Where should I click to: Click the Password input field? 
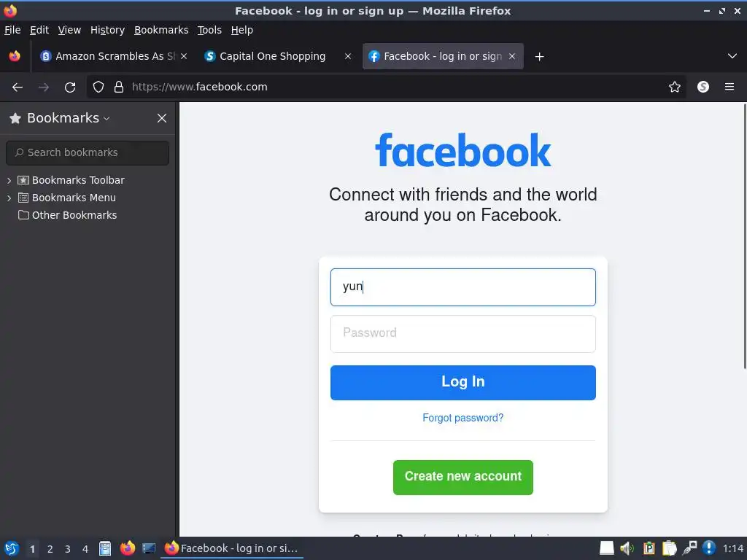click(463, 334)
